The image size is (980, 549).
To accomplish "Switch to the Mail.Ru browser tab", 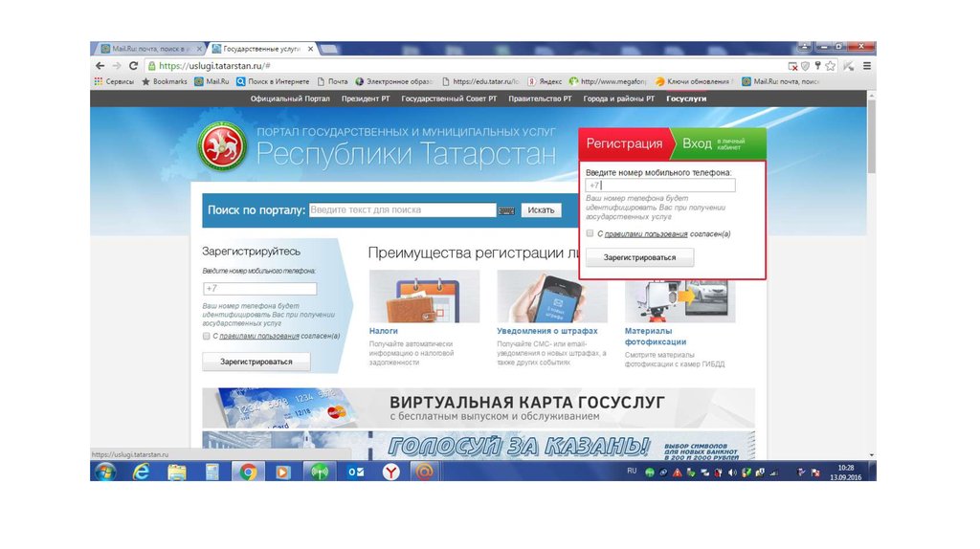I will pyautogui.click(x=148, y=48).
